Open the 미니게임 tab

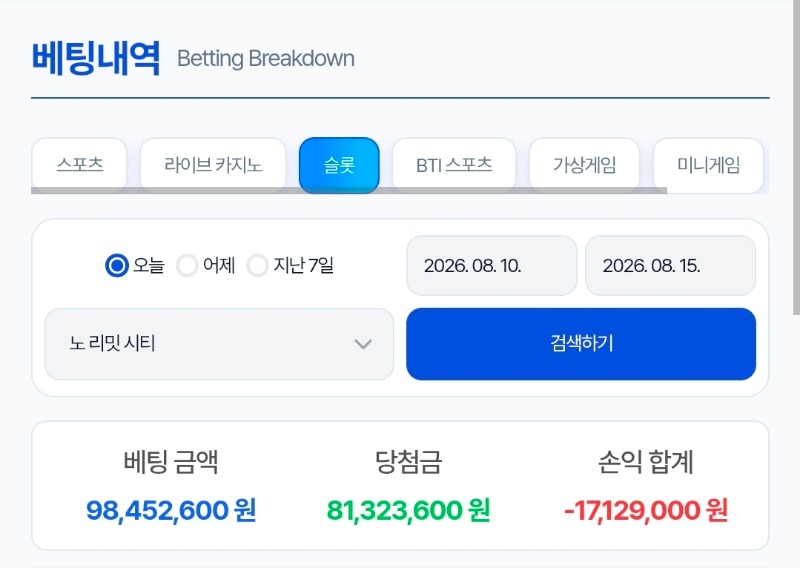[x=708, y=164]
